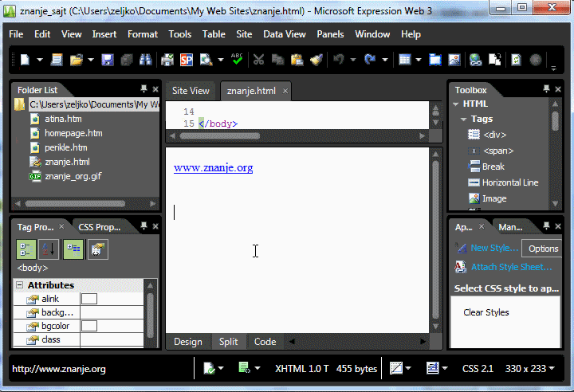Image resolution: width=574 pixels, height=392 pixels.
Task: Click the bgcolor color swatch box
Action: click(x=89, y=326)
